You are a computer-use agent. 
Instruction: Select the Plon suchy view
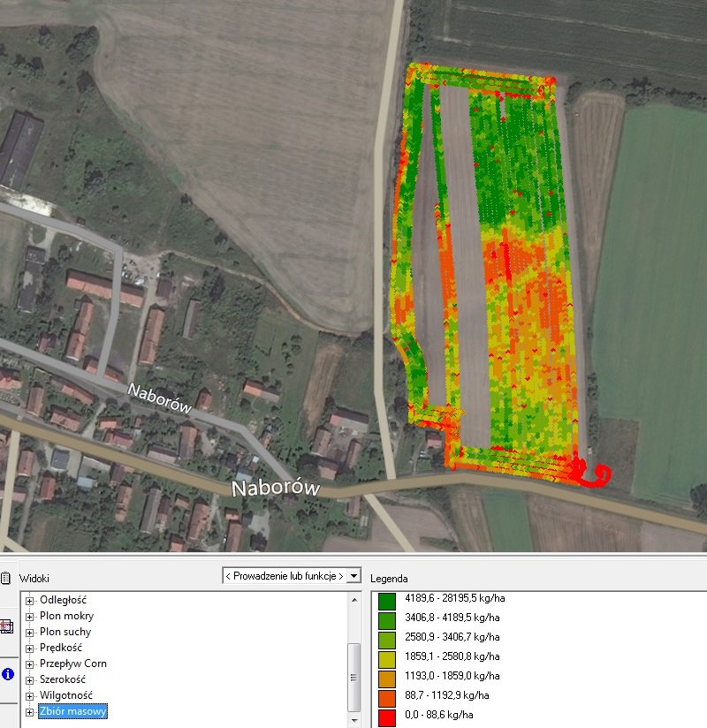pyautogui.click(x=65, y=632)
